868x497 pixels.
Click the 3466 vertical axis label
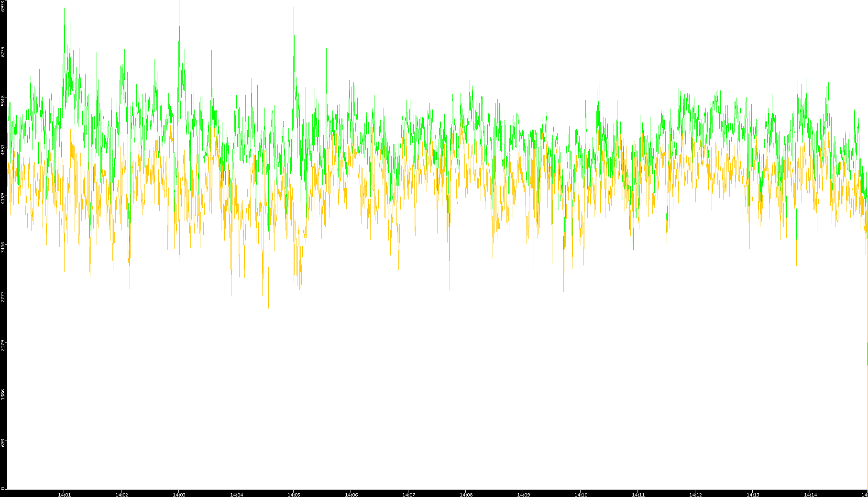pos(3,247)
